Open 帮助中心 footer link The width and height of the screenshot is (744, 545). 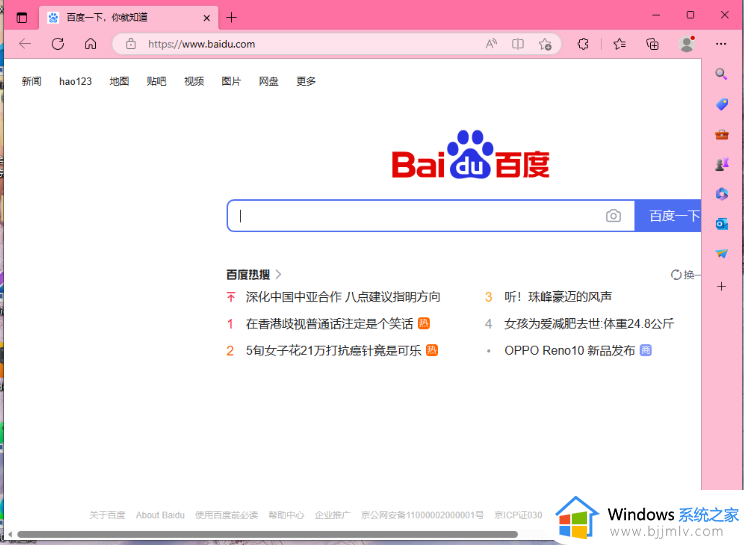click(286, 515)
